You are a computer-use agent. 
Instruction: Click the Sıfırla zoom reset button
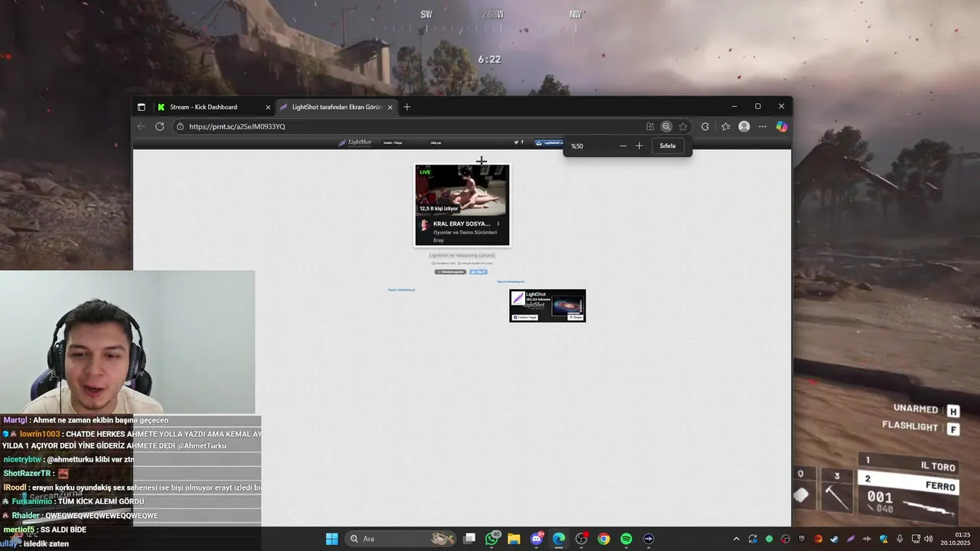668,146
